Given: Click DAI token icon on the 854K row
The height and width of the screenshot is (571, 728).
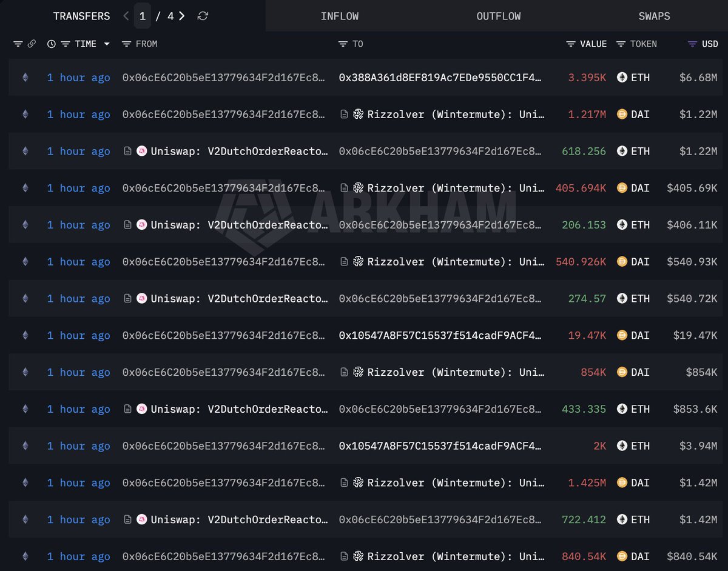Looking at the screenshot, I should (622, 372).
